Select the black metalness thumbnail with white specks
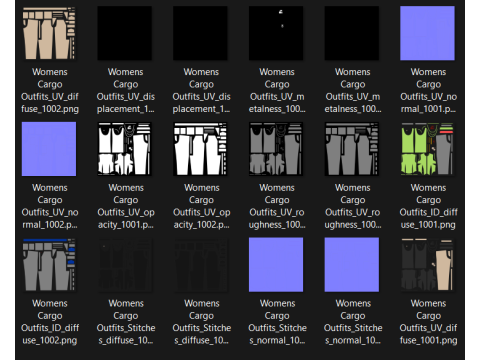480x360 pixels. (x=276, y=33)
